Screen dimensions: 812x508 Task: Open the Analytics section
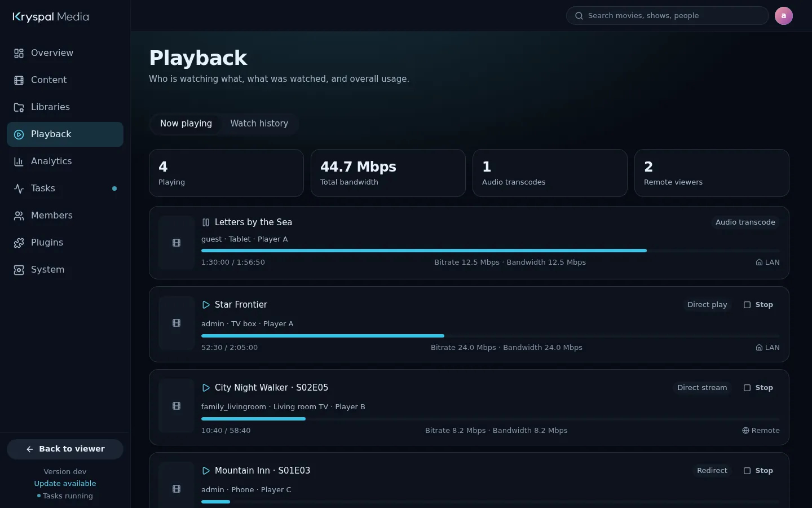point(65,161)
